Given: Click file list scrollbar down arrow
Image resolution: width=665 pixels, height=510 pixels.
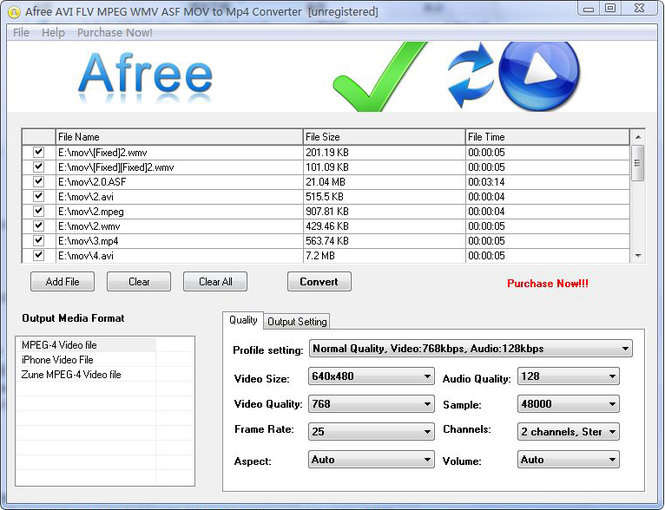Looking at the screenshot, I should tap(637, 255).
